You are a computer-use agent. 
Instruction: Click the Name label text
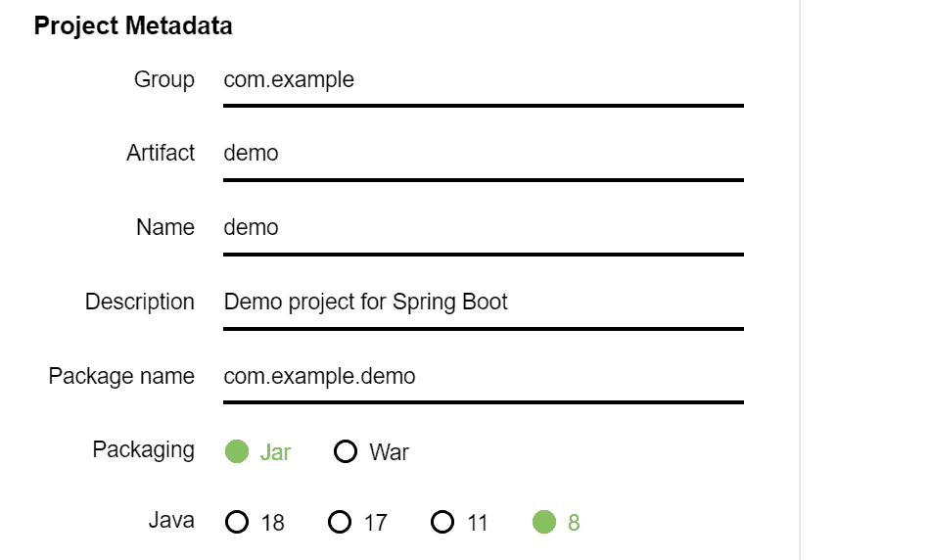[x=165, y=228]
